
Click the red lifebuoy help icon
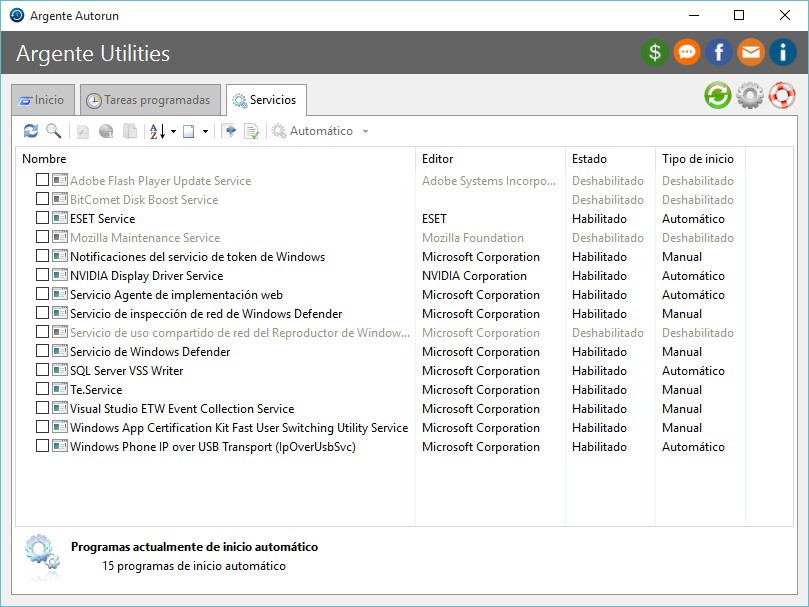pos(781,96)
